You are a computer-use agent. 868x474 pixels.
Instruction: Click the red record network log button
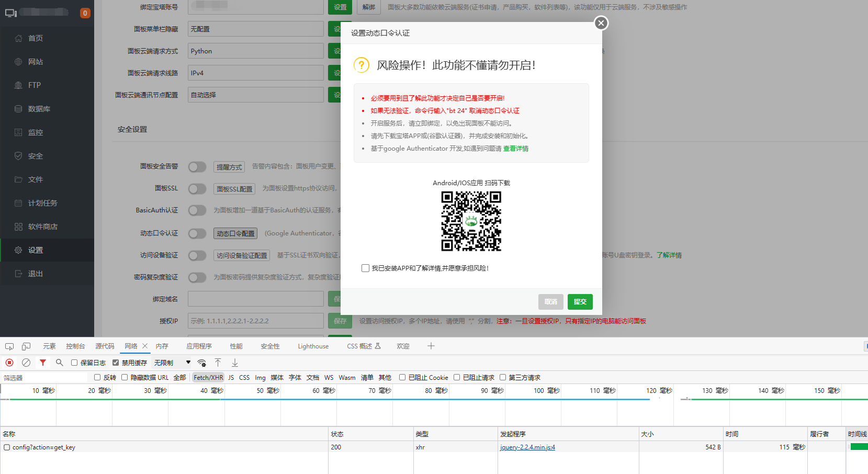(x=9, y=363)
